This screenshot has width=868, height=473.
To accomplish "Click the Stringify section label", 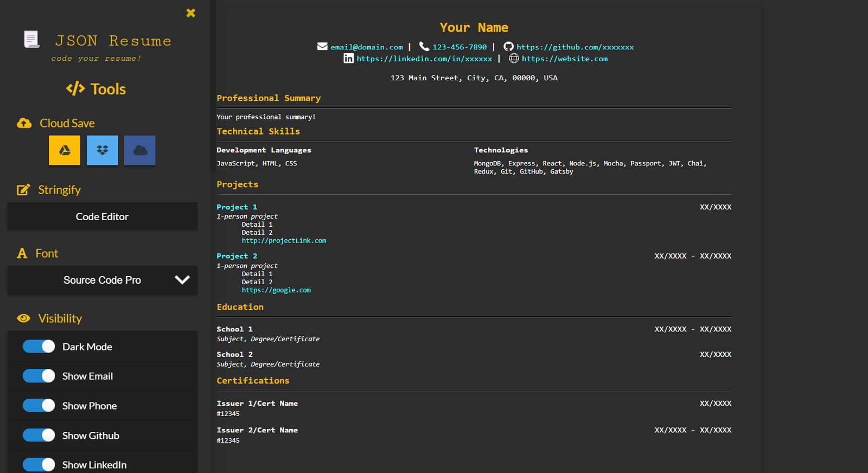I will [59, 190].
